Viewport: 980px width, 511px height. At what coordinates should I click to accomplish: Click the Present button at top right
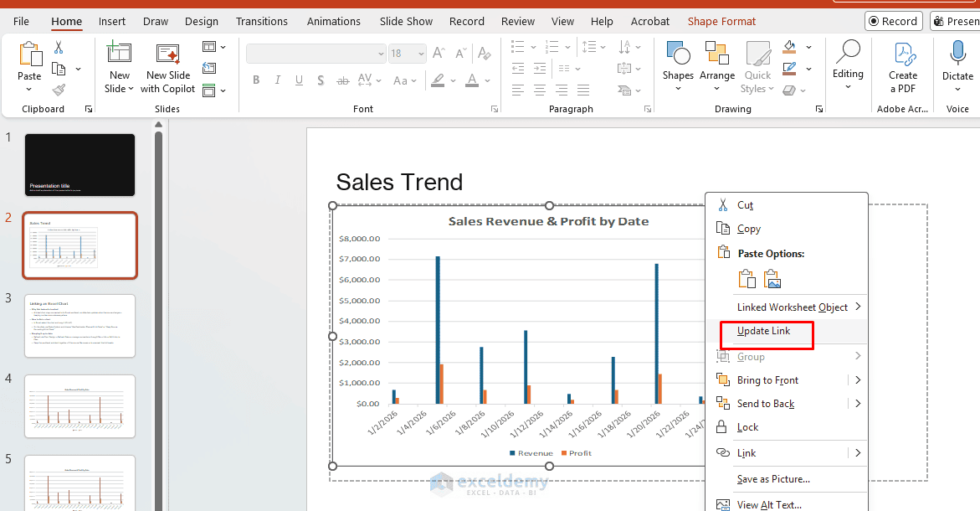pos(956,21)
